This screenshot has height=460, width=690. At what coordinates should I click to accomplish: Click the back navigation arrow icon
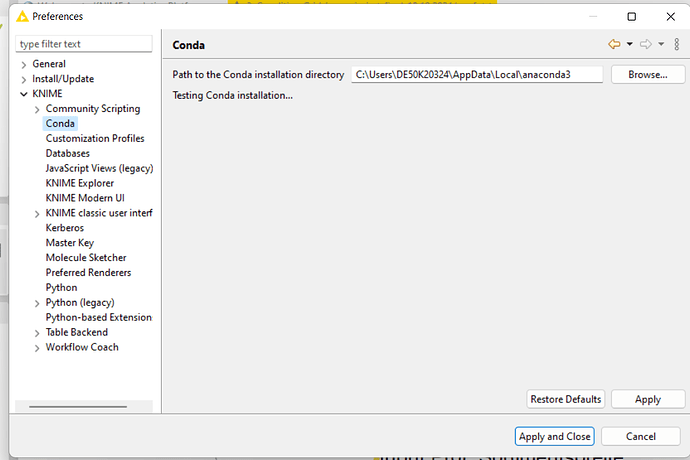point(614,44)
